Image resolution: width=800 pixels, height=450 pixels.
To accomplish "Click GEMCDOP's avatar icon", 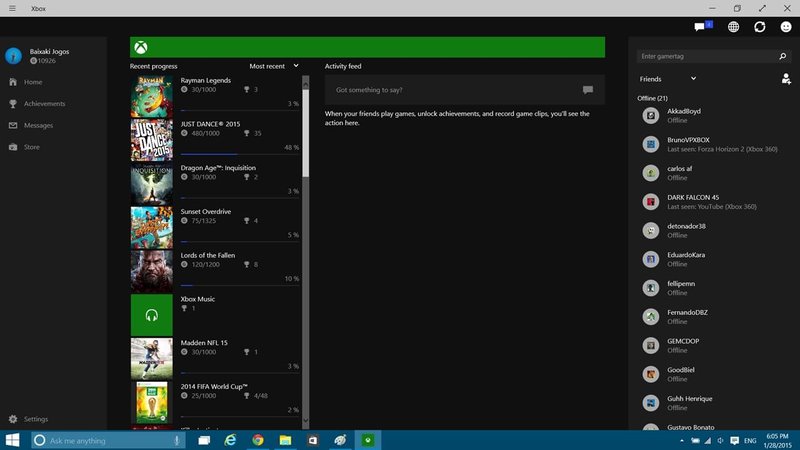I will [x=651, y=345].
